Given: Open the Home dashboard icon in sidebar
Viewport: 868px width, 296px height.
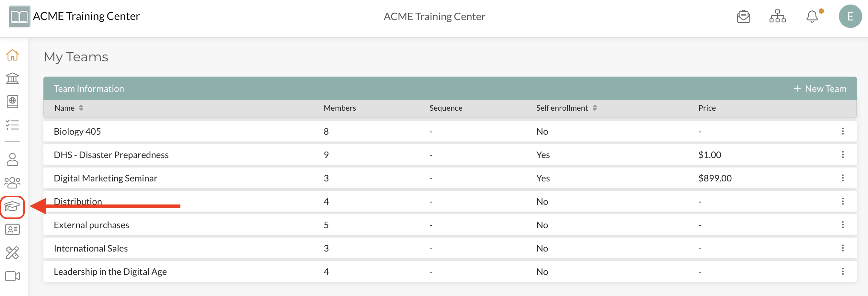Looking at the screenshot, I should [x=12, y=55].
